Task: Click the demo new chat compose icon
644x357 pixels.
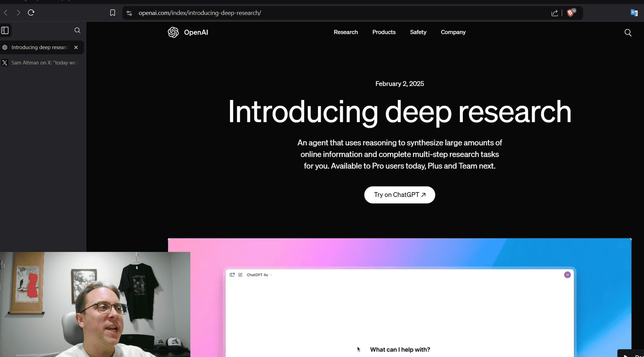Action: coord(240,275)
